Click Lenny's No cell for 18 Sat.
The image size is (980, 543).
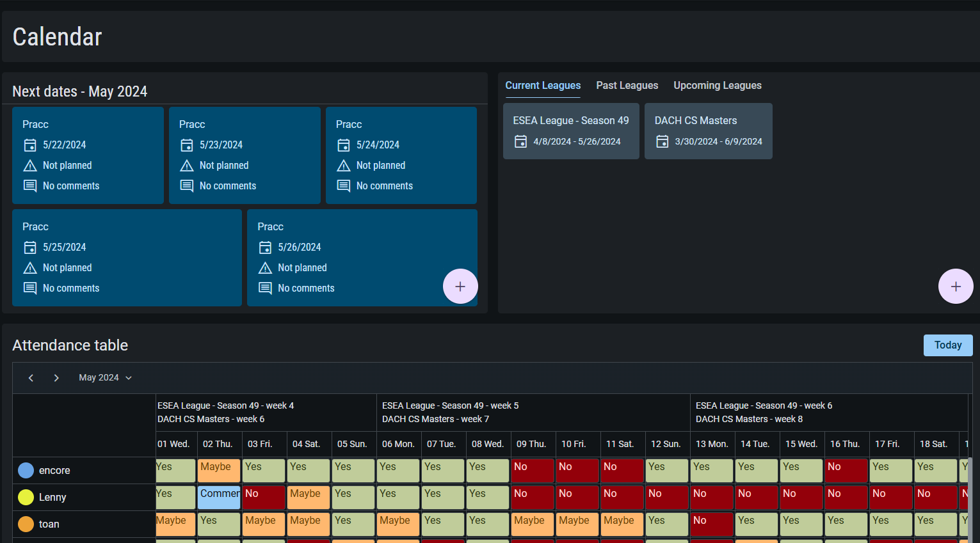coord(936,498)
